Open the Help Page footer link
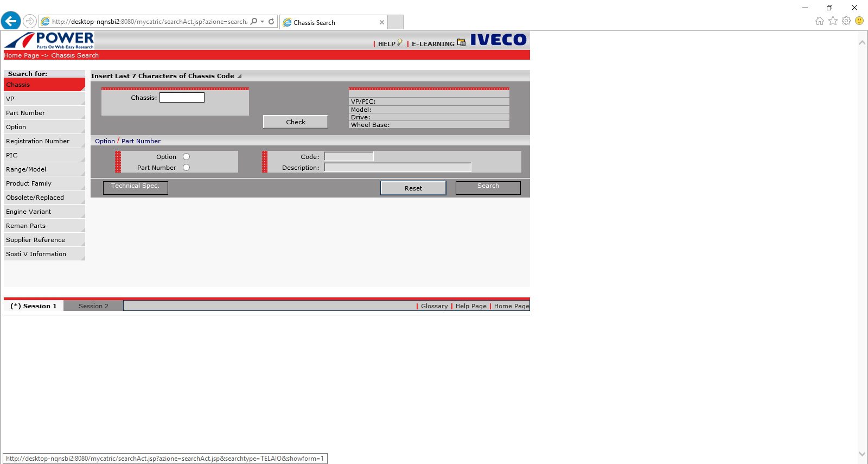Viewport: 868px width, 464px height. pos(471,306)
